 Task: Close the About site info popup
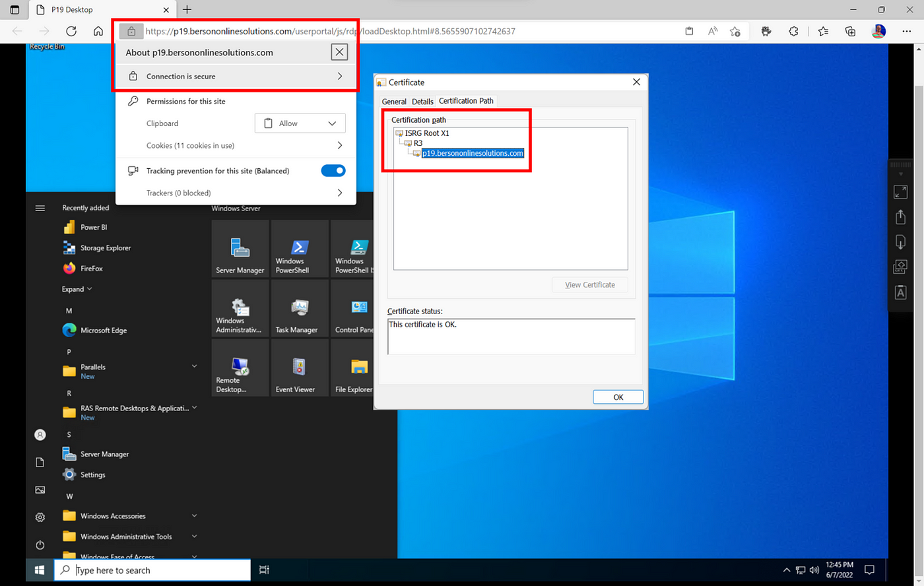pos(339,52)
